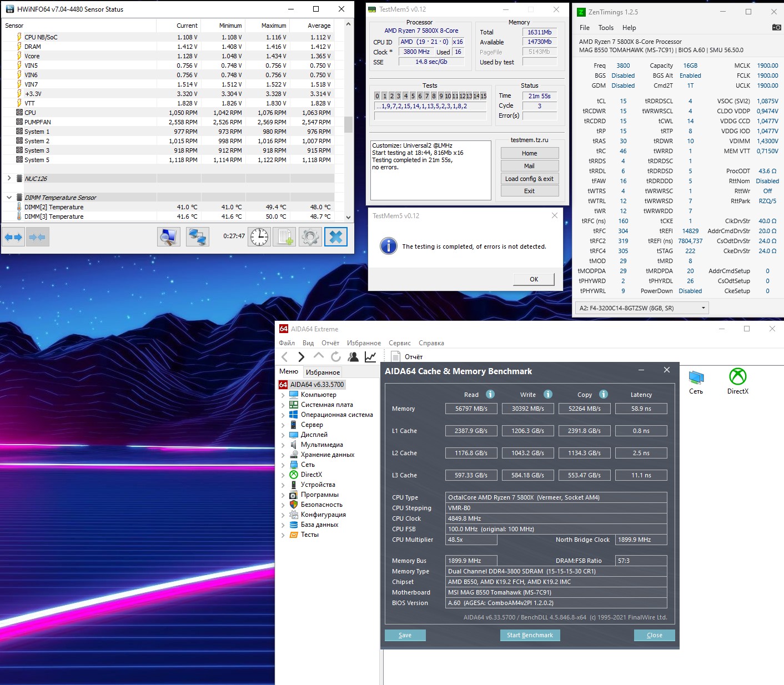This screenshot has width=784, height=685.
Task: Click HWiNFO's networked computers icon
Action: 198,237
